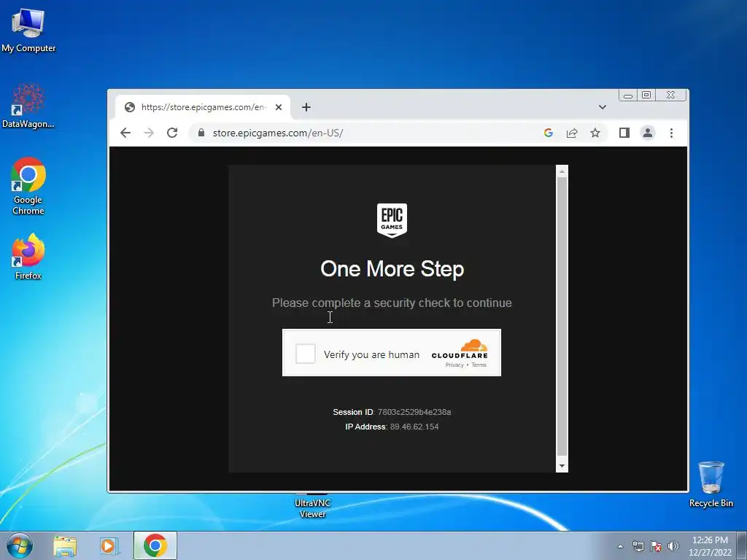The image size is (747, 560).
Task: Show hidden tray icons arrow
Action: pos(620,546)
